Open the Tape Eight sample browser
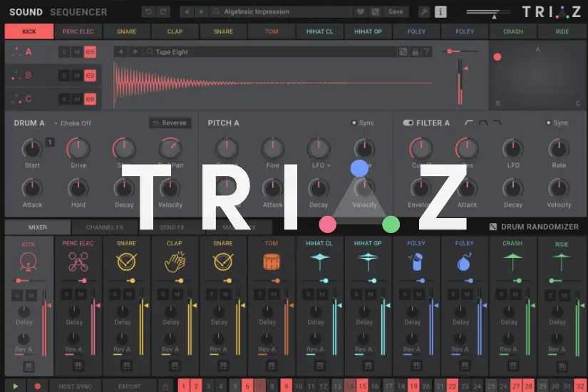 270,52
